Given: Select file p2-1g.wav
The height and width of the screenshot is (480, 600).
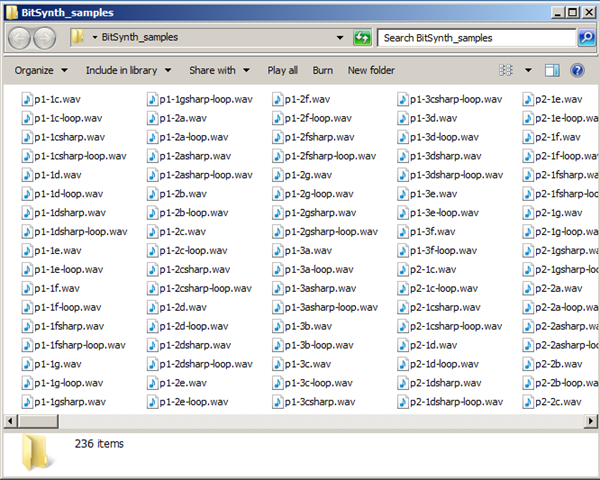Looking at the screenshot, I should [x=553, y=213].
